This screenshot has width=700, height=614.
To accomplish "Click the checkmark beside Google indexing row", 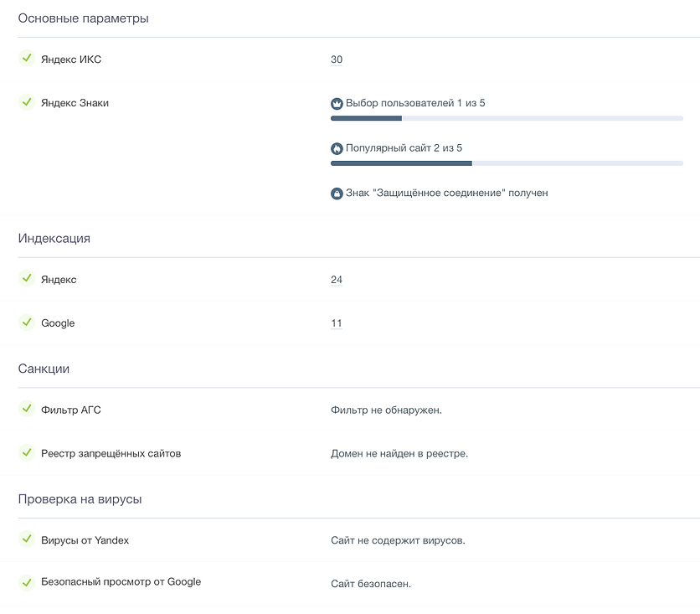I will tap(27, 322).
